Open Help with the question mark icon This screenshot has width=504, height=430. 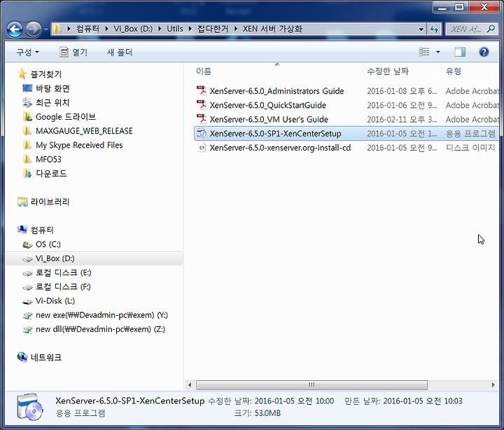tap(484, 52)
